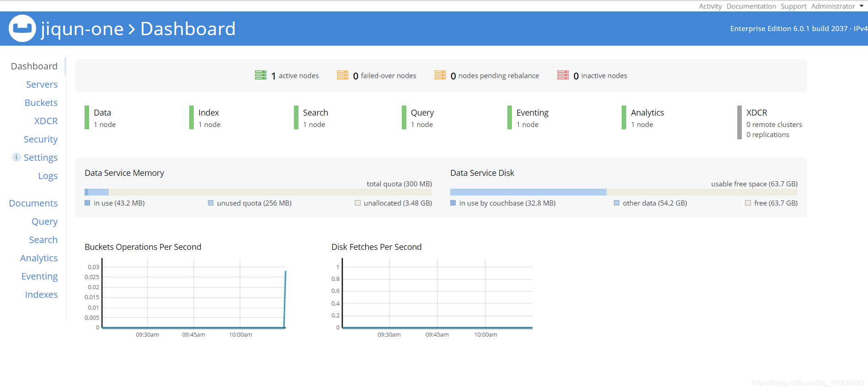The height and width of the screenshot is (391, 868).
Task: Click the Buckets Operations Per Second title
Action: [143, 247]
